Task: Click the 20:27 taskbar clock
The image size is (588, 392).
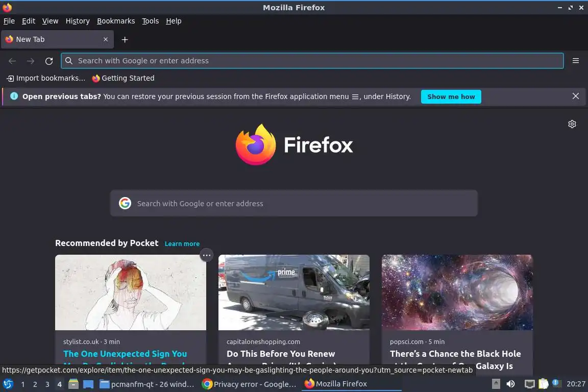Action: [576, 384]
